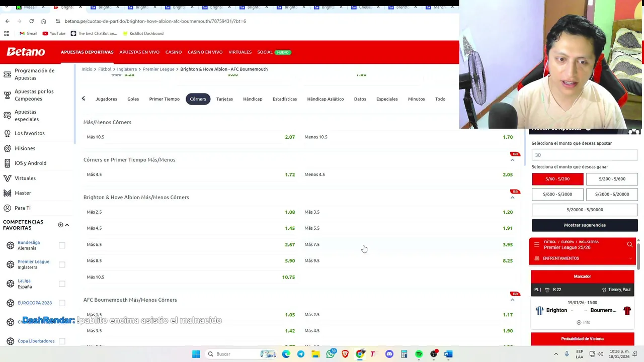Follow the Premier League breadcrumb link
The image size is (644, 362).
point(158,69)
